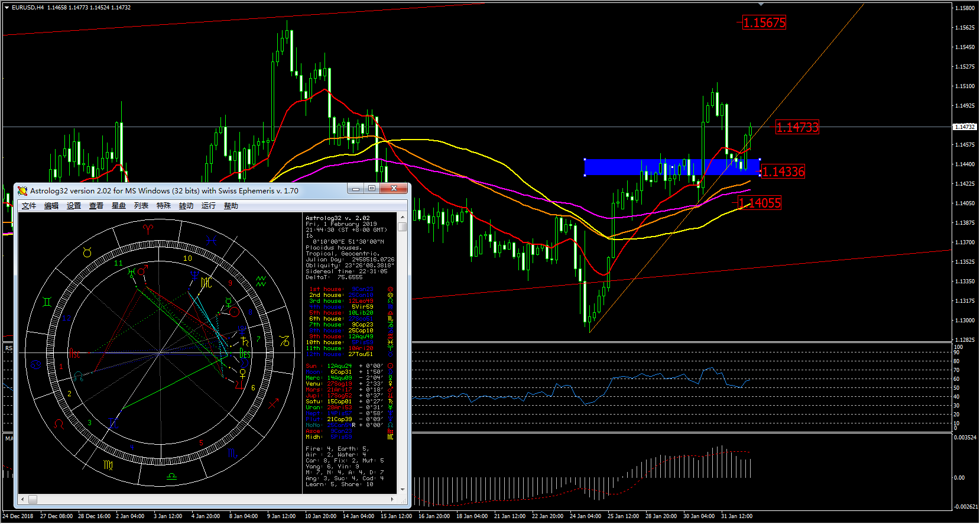Viewport: 980px width, 524px height.
Task: Click the blue Pisces glyph on the zodiac wheel
Action: [x=211, y=240]
